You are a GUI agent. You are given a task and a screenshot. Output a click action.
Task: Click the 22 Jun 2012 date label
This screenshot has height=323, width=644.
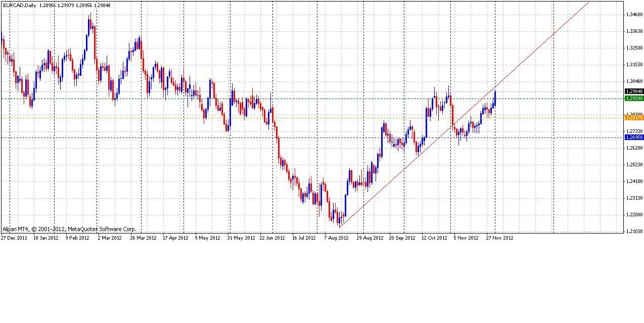[x=272, y=238]
